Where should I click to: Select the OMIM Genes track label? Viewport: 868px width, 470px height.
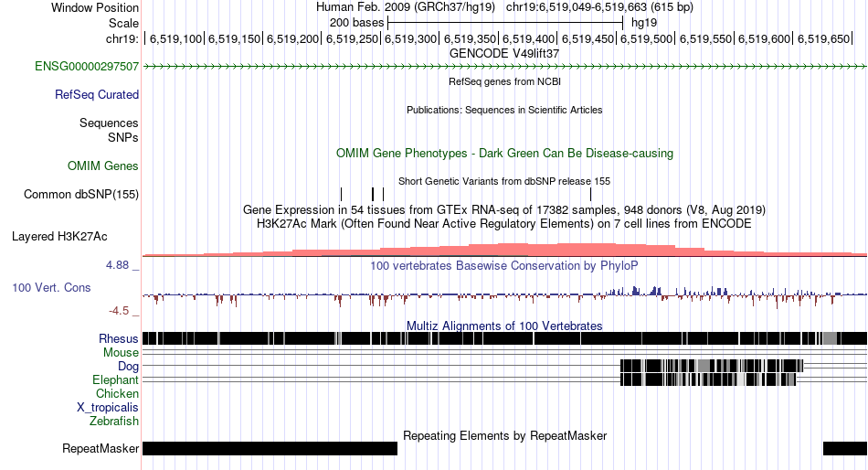103,166
